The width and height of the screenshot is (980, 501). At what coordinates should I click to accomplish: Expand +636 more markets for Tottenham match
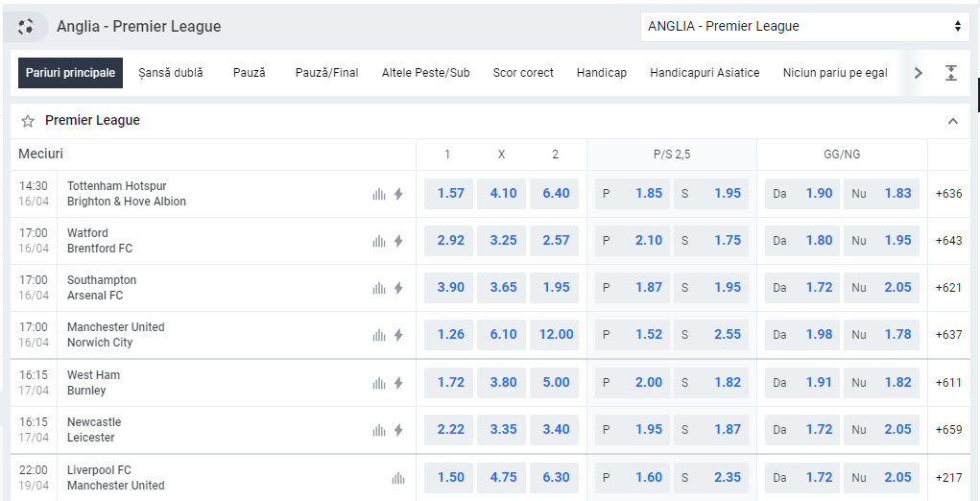pos(948,194)
